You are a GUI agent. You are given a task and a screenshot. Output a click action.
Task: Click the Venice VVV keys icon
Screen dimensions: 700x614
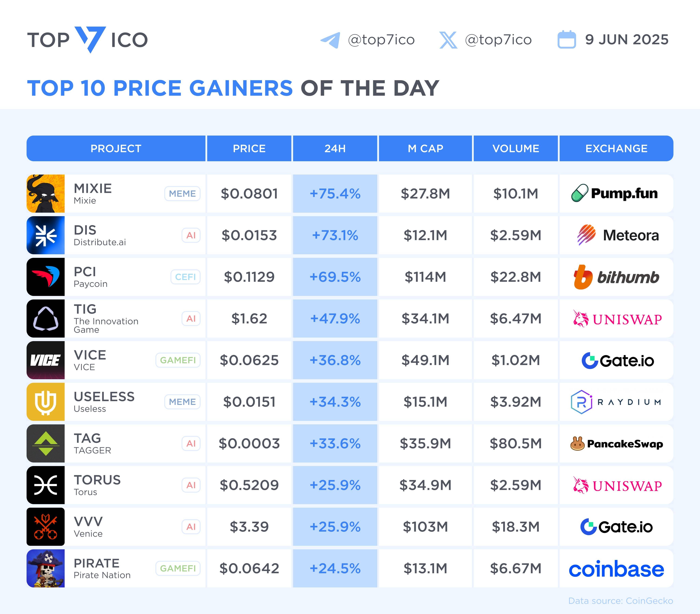[46, 527]
